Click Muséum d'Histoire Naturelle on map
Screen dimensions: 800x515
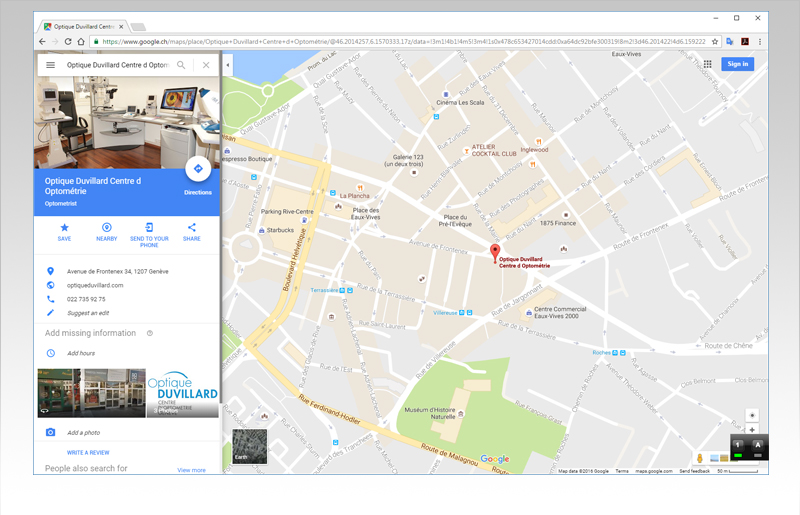coord(430,413)
